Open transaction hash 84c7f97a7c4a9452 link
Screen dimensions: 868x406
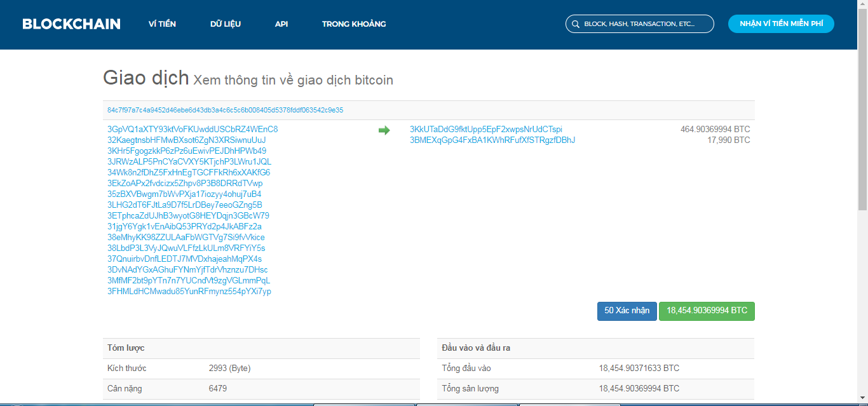pyautogui.click(x=225, y=110)
